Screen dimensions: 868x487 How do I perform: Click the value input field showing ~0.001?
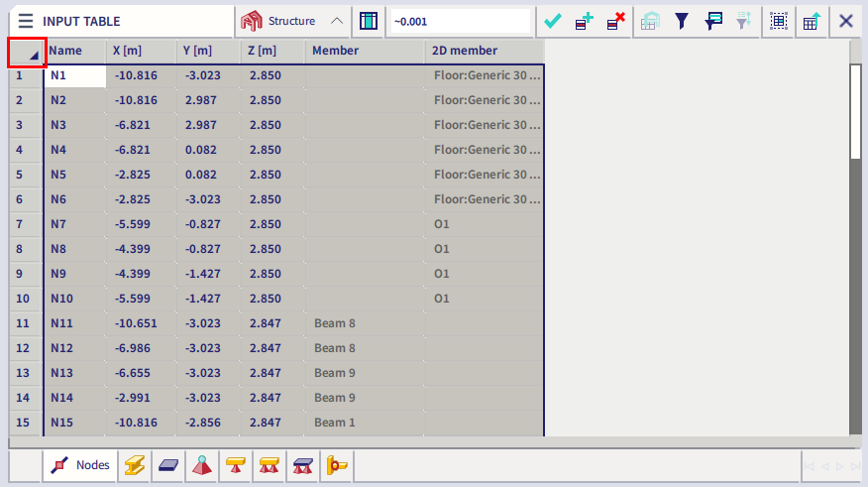[x=460, y=21]
